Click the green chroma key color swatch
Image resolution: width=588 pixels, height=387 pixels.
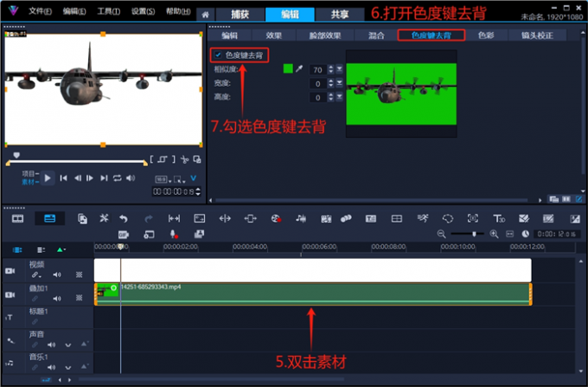[287, 69]
